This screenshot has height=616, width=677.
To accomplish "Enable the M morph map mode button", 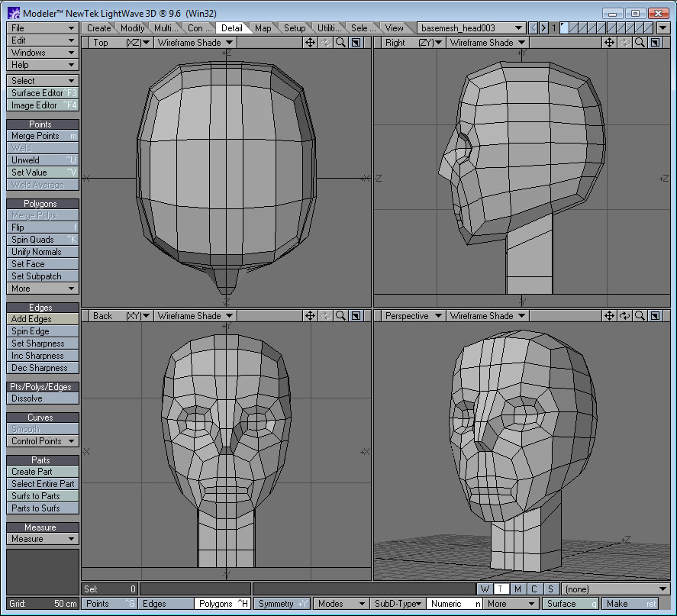I will click(517, 589).
